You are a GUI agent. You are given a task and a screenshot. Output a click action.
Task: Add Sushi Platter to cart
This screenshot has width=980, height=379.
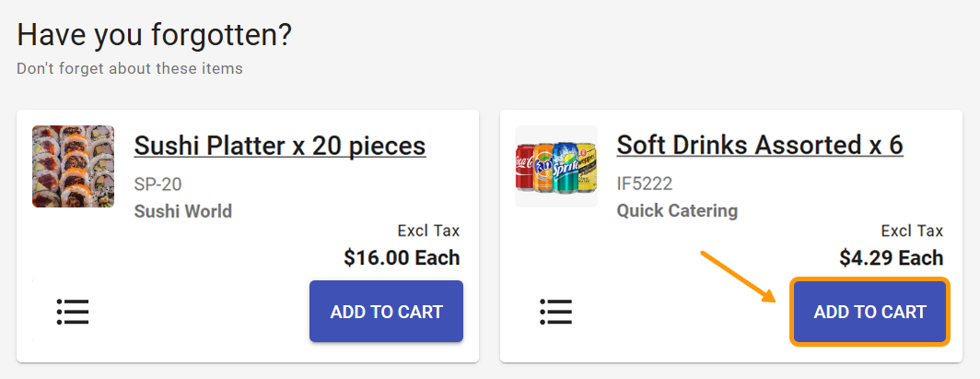(x=386, y=312)
